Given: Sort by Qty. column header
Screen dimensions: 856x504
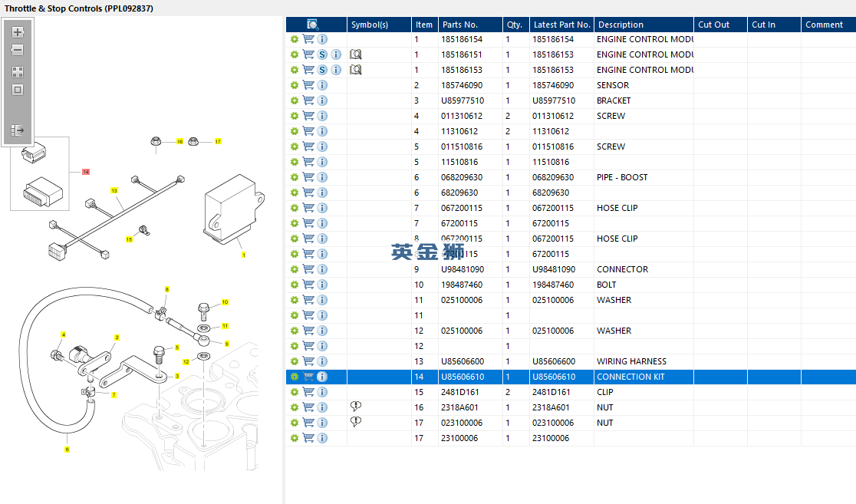Looking at the screenshot, I should [x=516, y=25].
